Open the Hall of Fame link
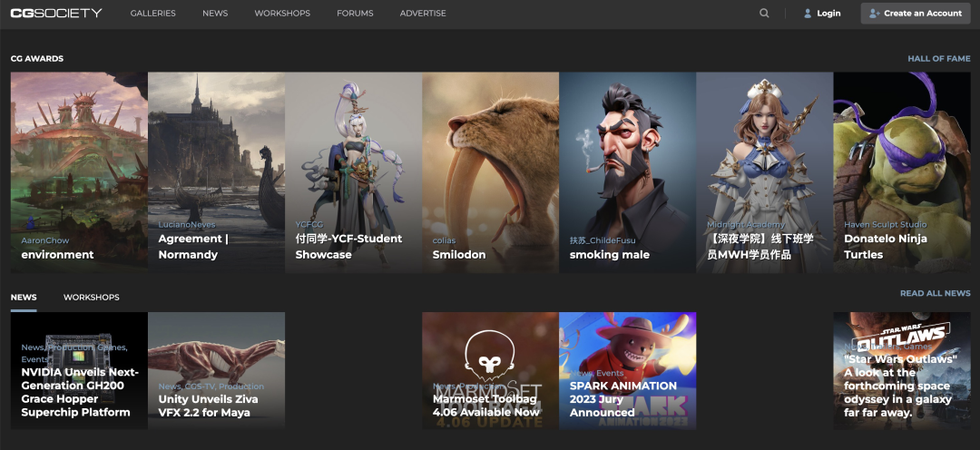 coord(939,59)
